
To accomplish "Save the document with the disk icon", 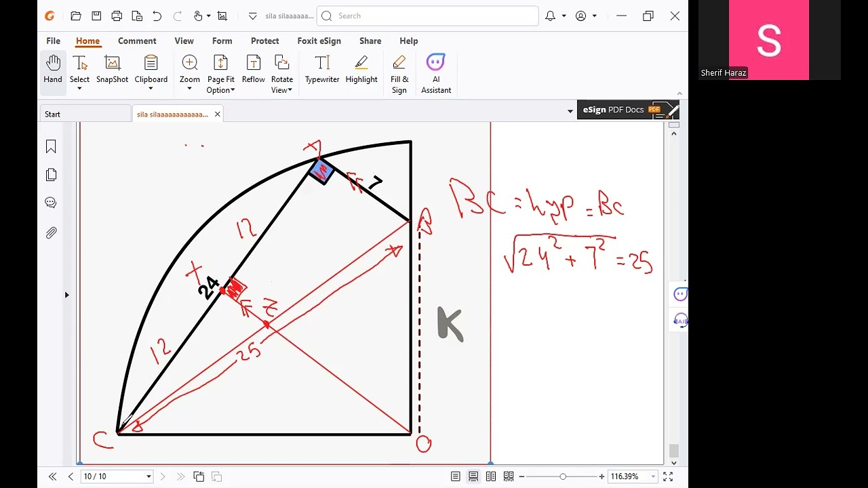I will point(96,16).
